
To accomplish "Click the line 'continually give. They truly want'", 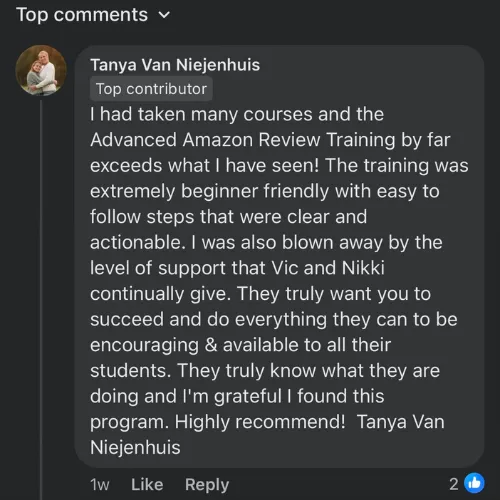I will point(260,294).
